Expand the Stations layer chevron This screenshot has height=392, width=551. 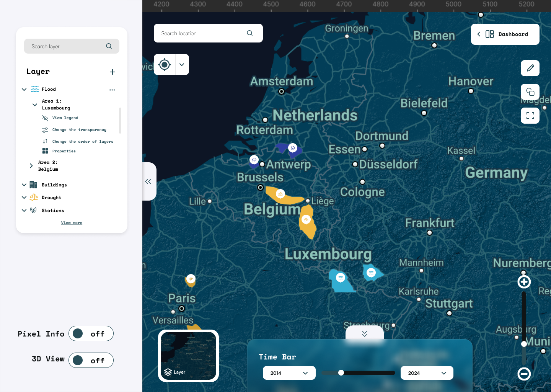point(24,211)
